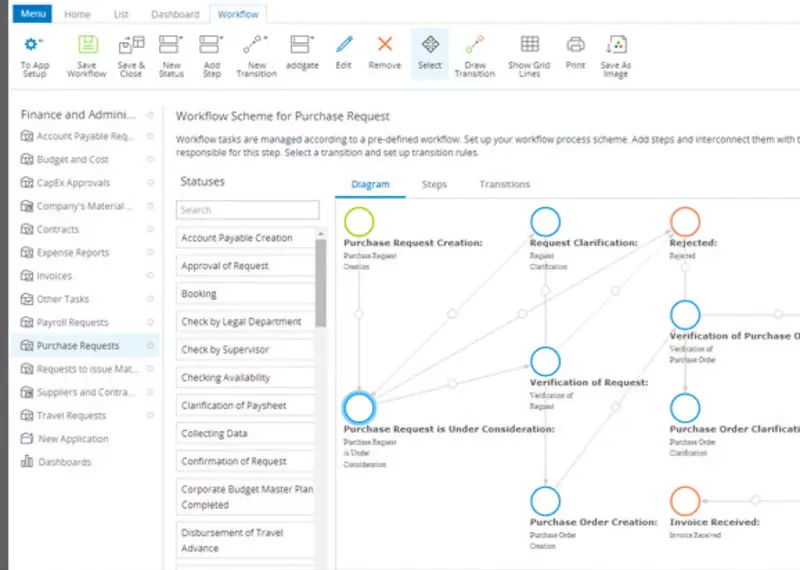Select the Request Clarification node circle
Viewport: 800px width, 570px height.
545,221
